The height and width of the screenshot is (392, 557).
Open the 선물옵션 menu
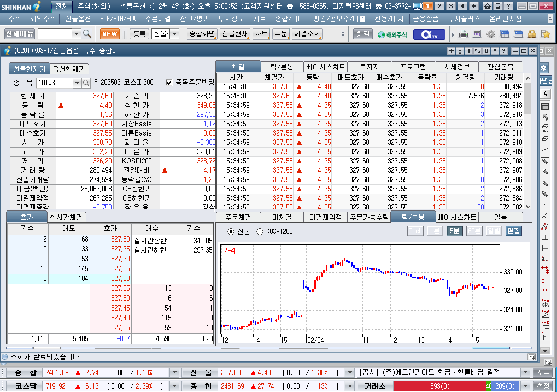click(78, 19)
